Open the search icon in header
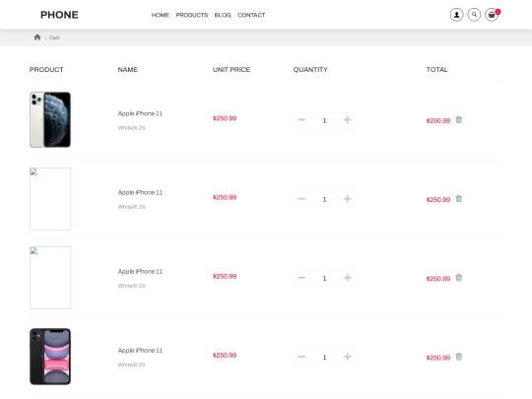532x399 pixels. point(474,15)
